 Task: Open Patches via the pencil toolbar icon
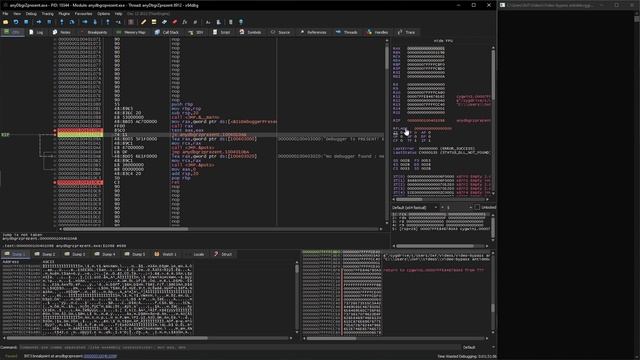[x=143, y=22]
